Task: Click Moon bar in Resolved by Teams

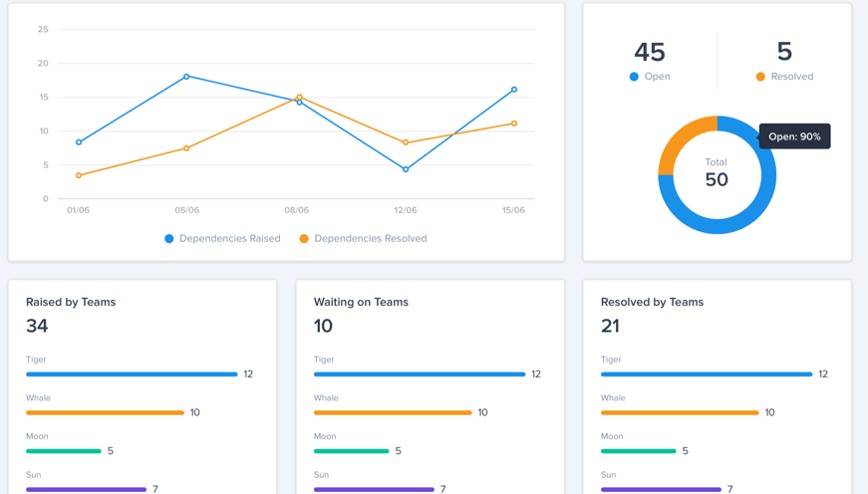Action: 638,451
